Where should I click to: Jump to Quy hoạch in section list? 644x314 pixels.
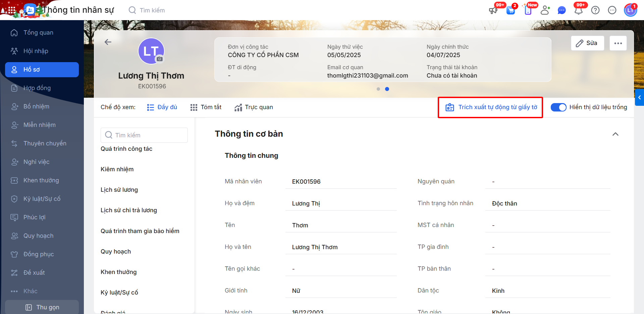(x=116, y=252)
